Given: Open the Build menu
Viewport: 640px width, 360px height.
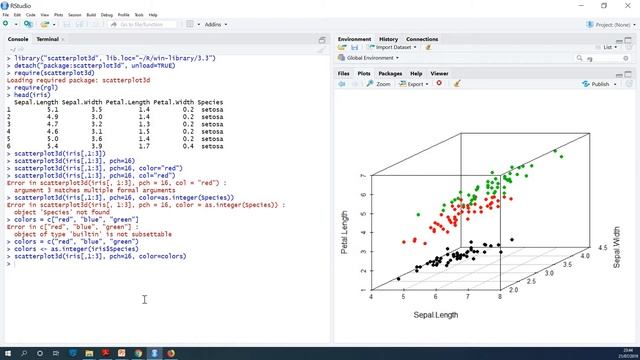Looking at the screenshot, I should coord(91,15).
